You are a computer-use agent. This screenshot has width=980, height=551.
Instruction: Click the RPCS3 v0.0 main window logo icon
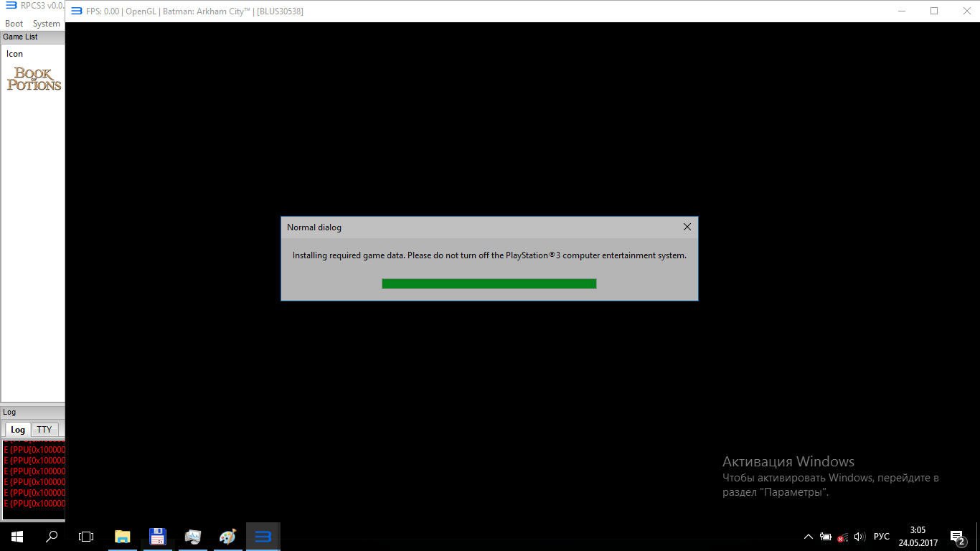pos(11,6)
